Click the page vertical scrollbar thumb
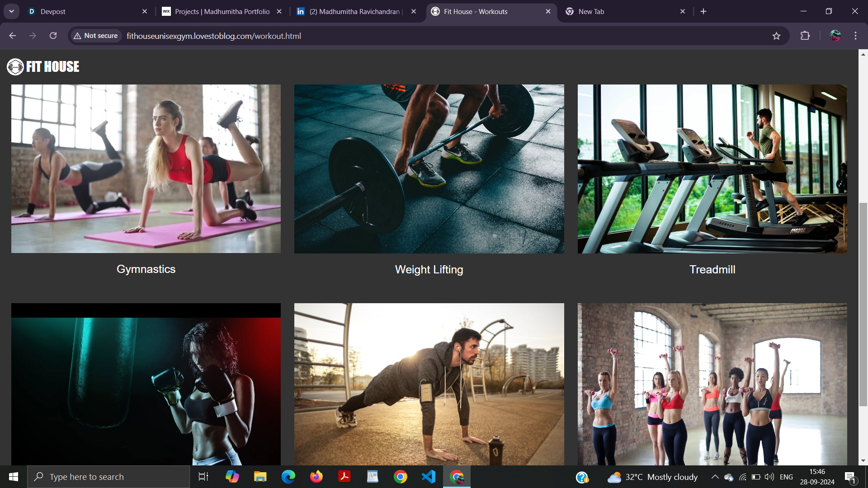 (x=863, y=305)
